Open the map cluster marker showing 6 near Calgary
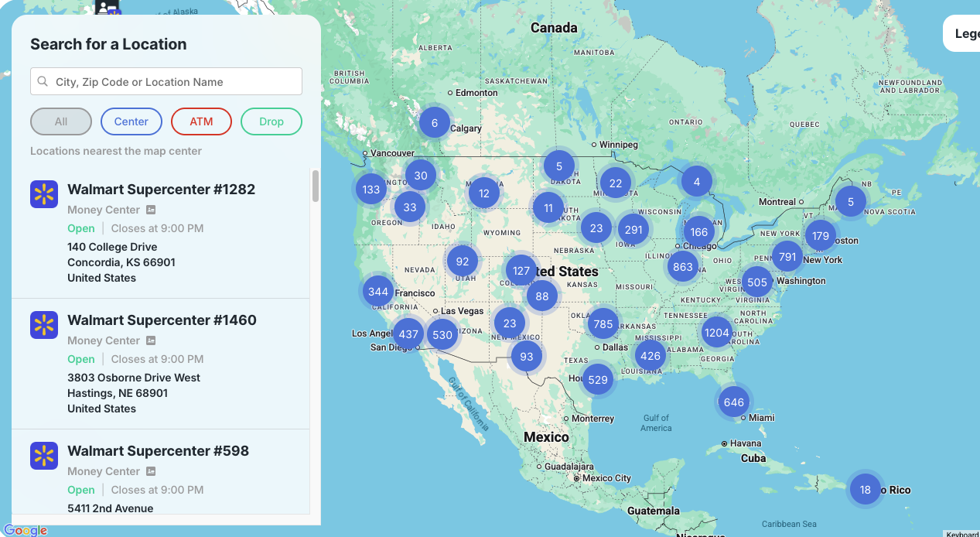The image size is (980, 537). pyautogui.click(x=435, y=122)
